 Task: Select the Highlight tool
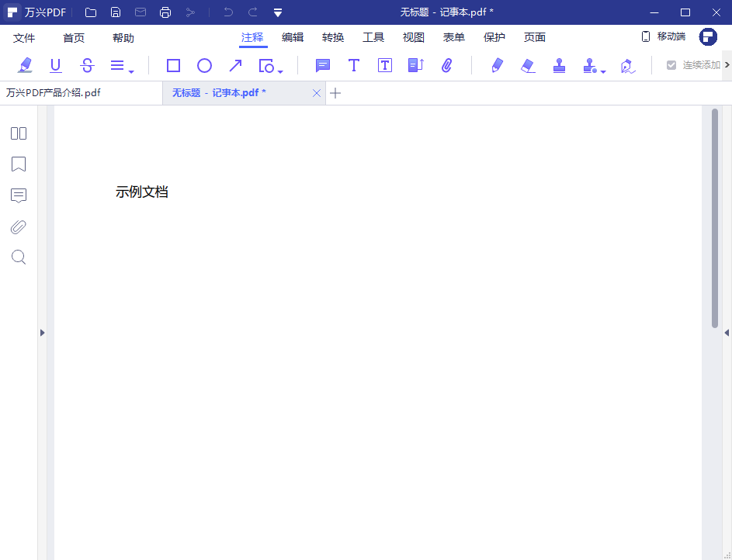click(25, 65)
